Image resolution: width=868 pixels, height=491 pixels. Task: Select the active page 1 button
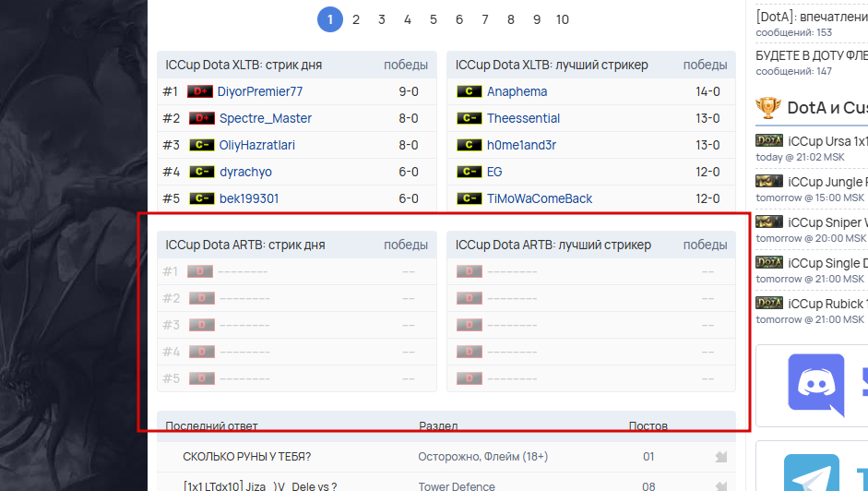(x=330, y=19)
